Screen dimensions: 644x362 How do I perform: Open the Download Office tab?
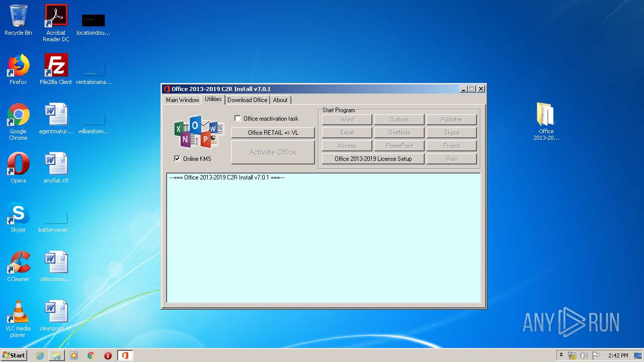247,100
